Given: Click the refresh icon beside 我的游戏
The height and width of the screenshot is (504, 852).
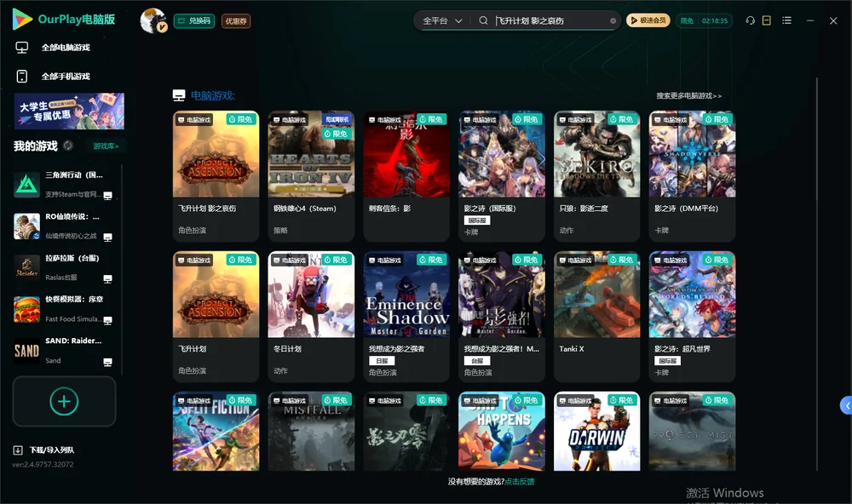Looking at the screenshot, I should [68, 146].
